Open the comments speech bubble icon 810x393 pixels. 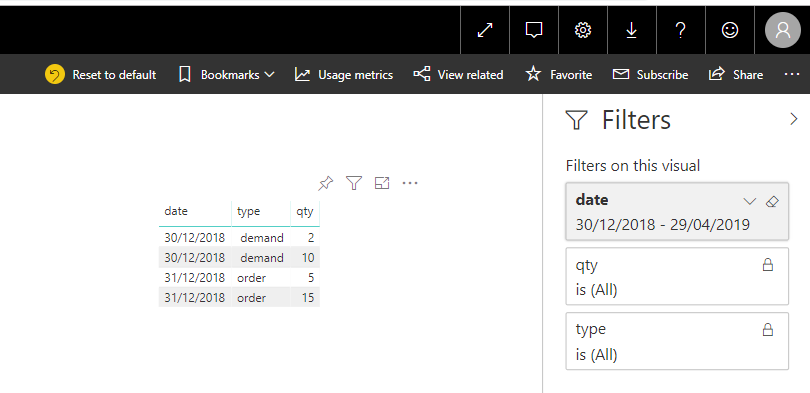click(534, 30)
